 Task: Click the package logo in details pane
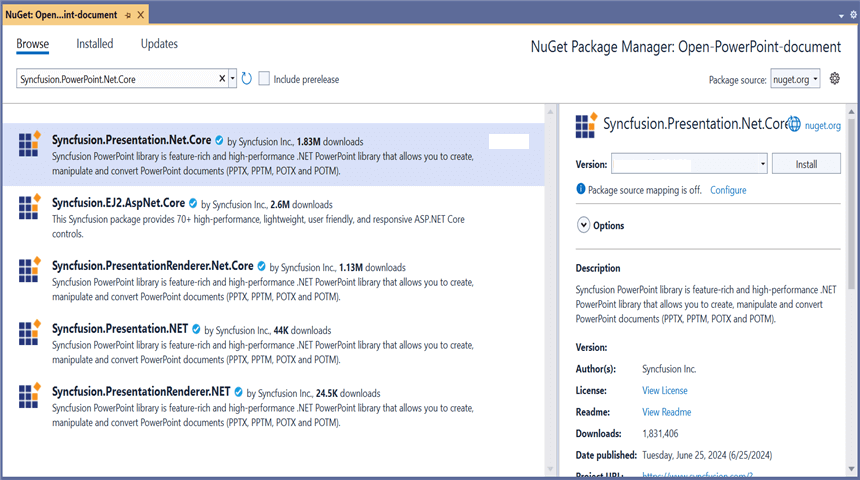(586, 126)
